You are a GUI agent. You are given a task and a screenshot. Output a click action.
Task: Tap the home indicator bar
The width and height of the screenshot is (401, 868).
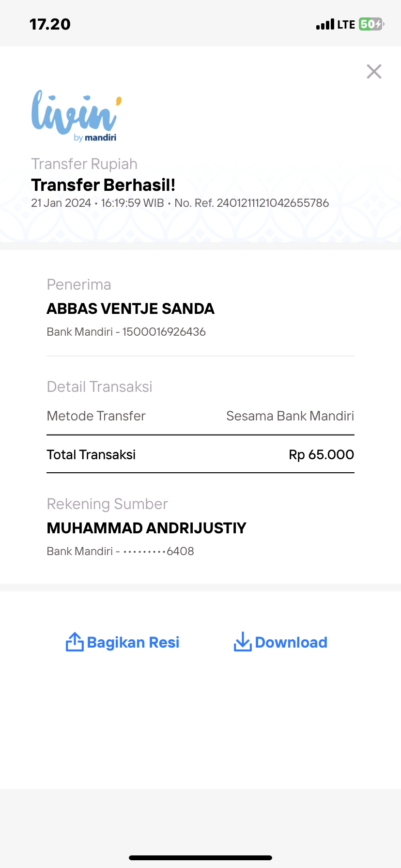tap(200, 858)
